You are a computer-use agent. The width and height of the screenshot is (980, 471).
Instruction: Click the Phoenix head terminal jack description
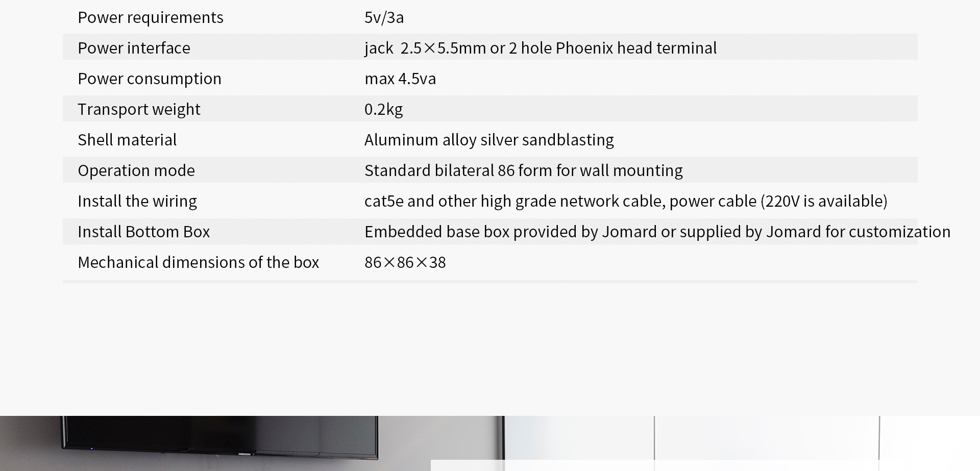(541, 48)
